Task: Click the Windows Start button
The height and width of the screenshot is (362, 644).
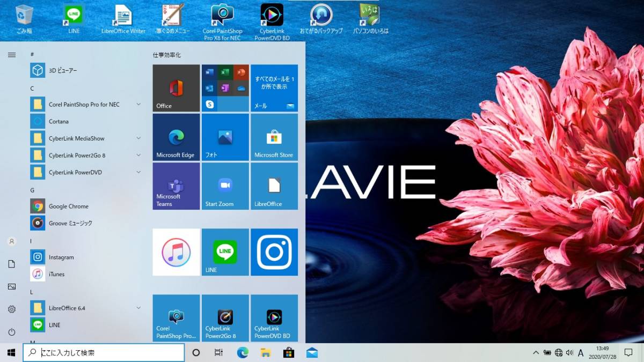Action: click(11, 352)
